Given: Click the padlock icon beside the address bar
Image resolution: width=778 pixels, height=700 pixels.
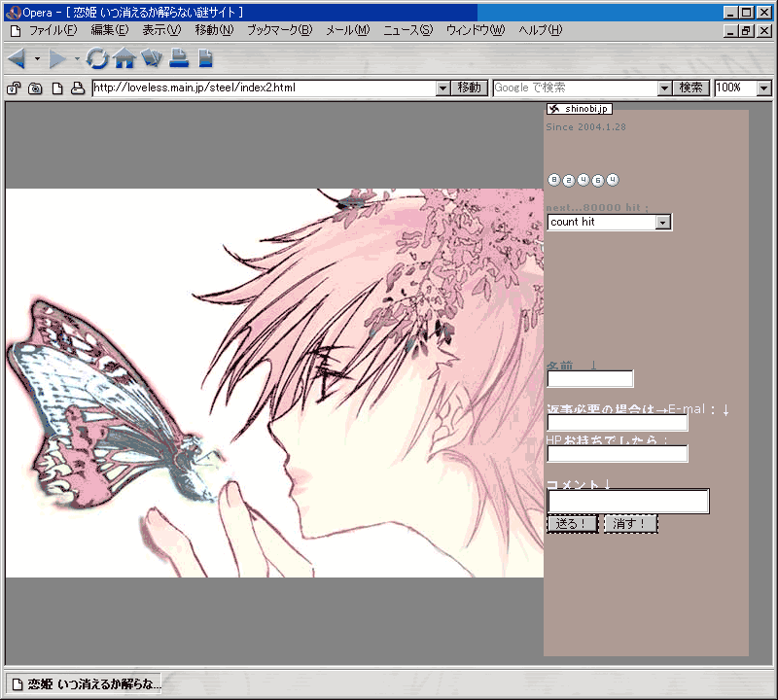Looking at the screenshot, I should [14, 88].
